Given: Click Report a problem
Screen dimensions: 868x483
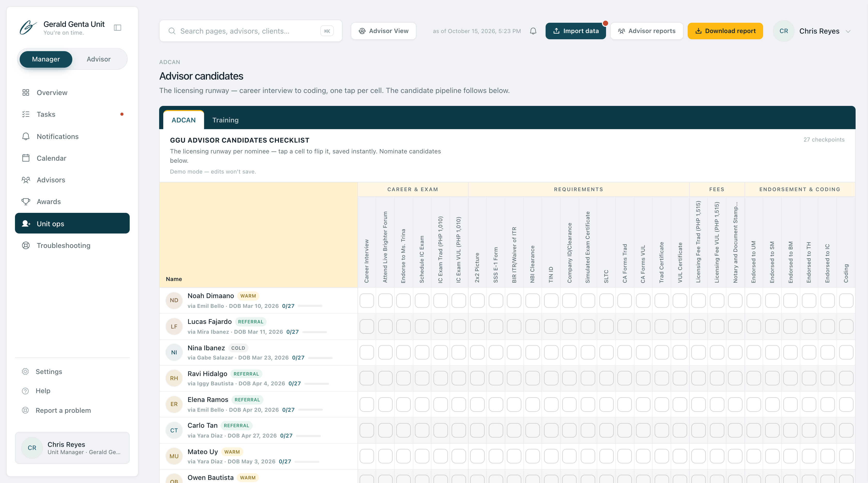Looking at the screenshot, I should (x=72, y=410).
